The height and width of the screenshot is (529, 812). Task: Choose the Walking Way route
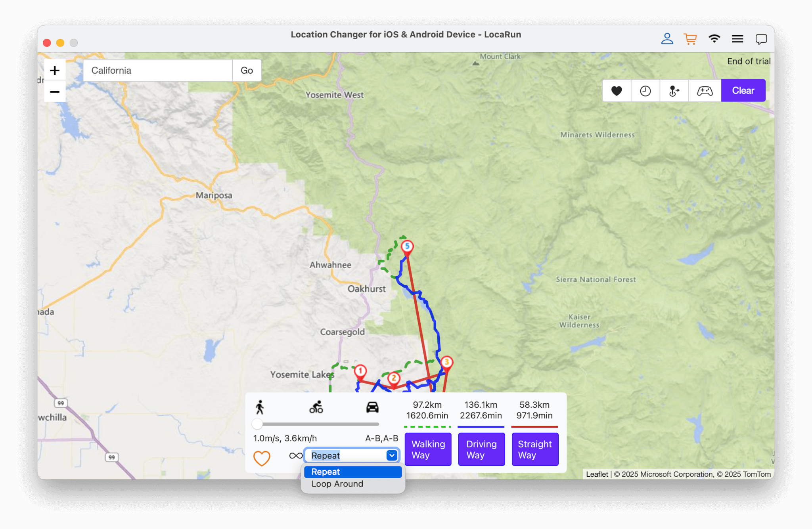[x=428, y=449]
